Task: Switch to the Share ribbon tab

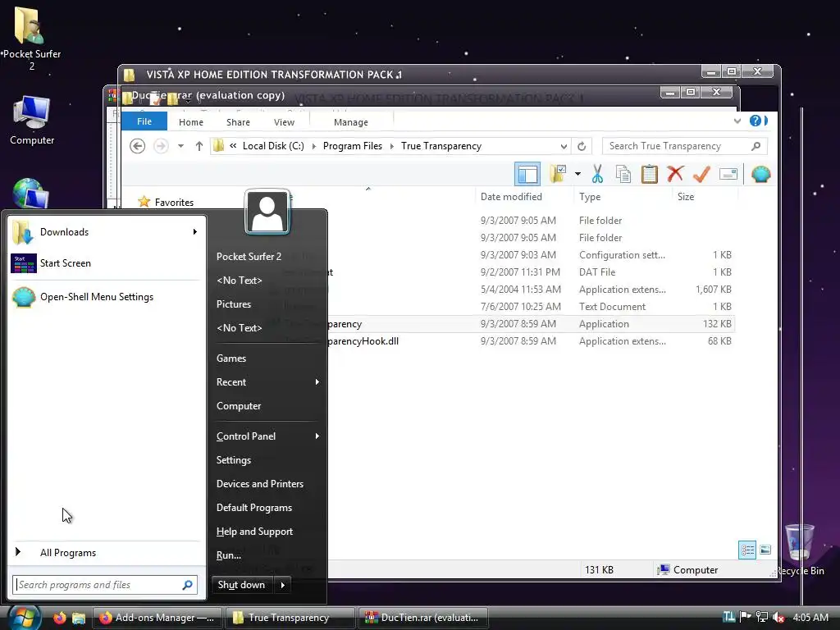Action: 238,122
